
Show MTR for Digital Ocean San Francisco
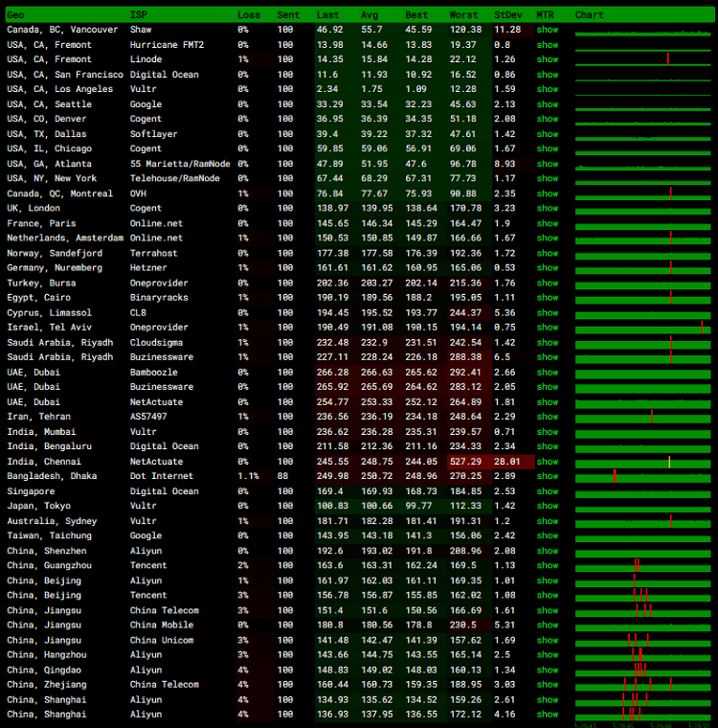coord(548,75)
